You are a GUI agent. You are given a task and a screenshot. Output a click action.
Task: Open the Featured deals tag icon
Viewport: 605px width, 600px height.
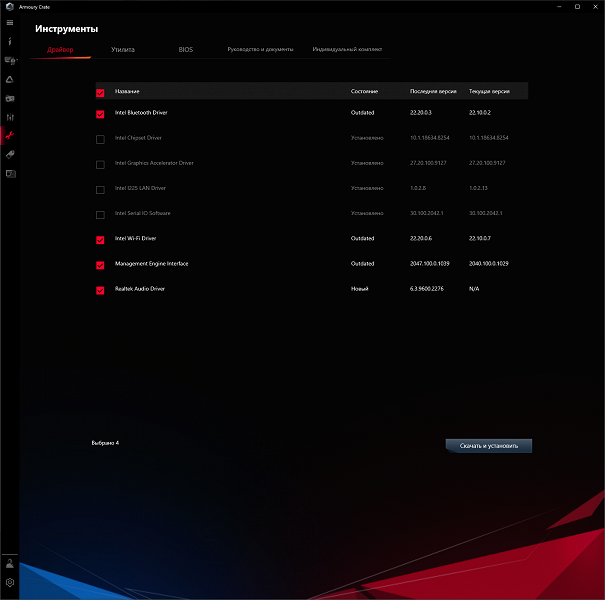click(x=10, y=155)
